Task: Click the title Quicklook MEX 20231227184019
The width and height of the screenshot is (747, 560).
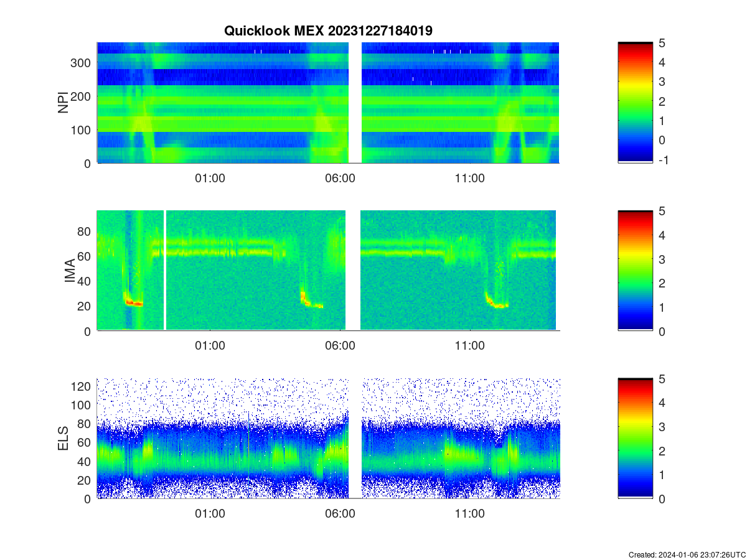Action: [x=328, y=30]
